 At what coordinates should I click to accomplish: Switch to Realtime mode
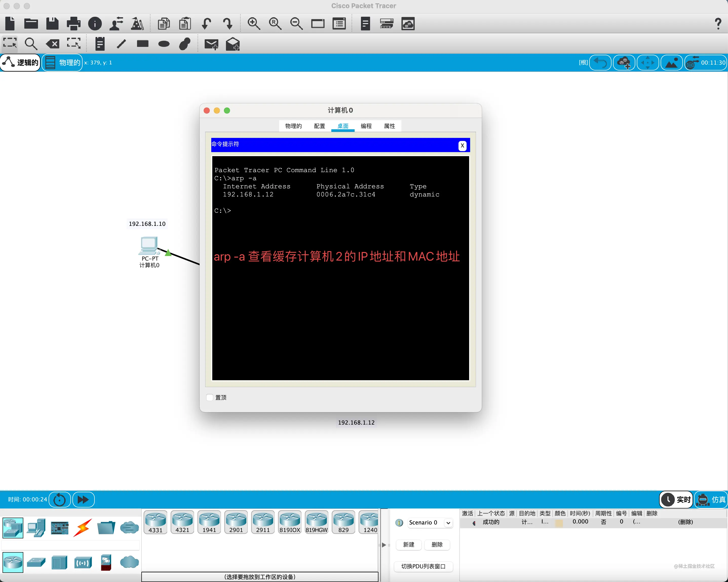coord(676,500)
